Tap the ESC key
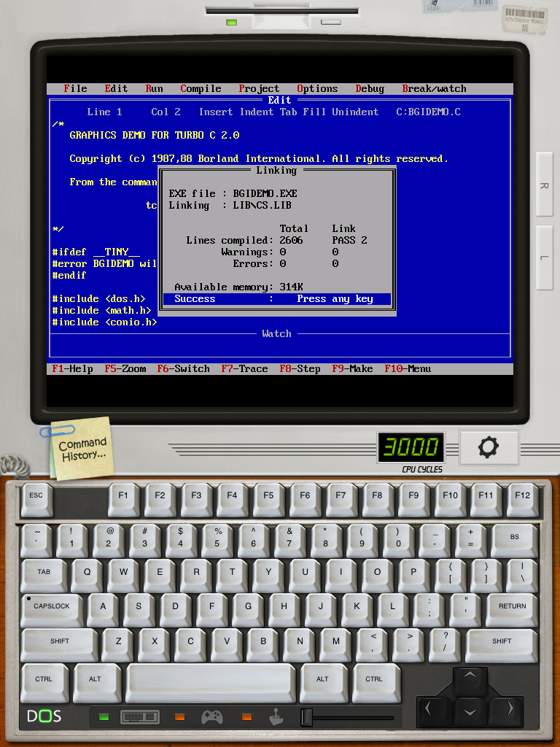This screenshot has height=747, width=560. (x=36, y=499)
